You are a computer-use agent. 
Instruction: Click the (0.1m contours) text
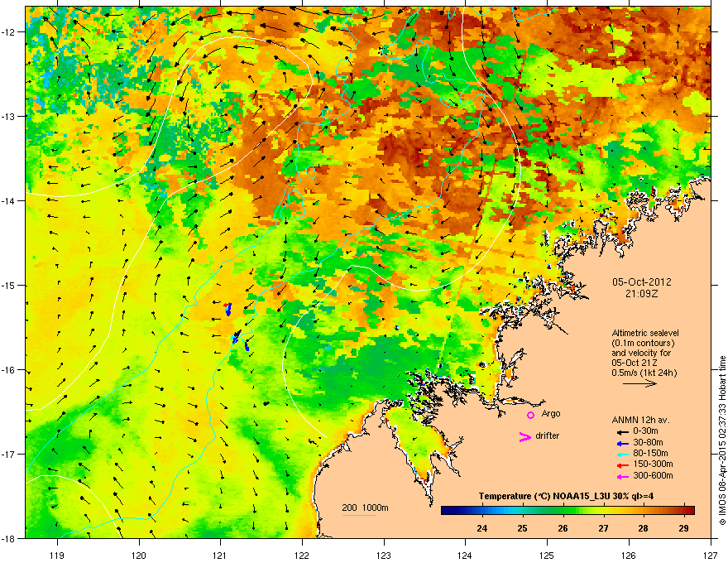click(x=643, y=343)
